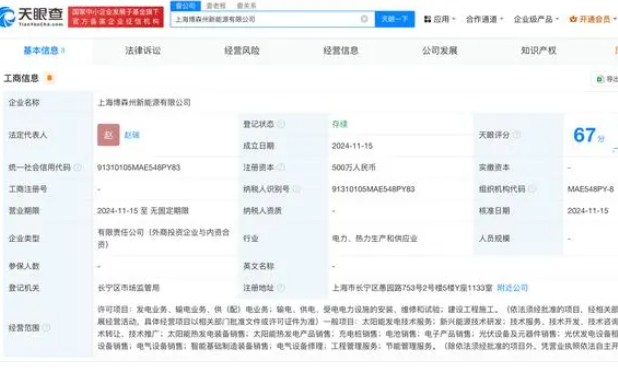Click the 纳税人识别号 number value

(x=373, y=189)
